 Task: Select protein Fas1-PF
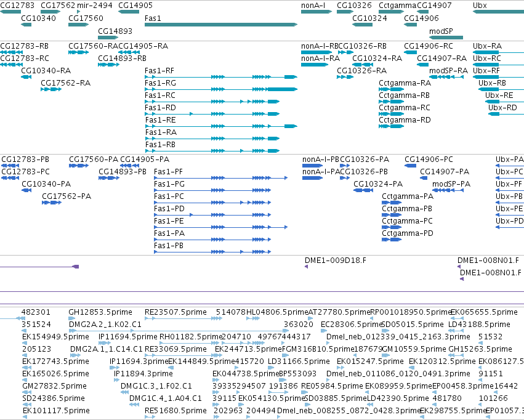[168, 172]
